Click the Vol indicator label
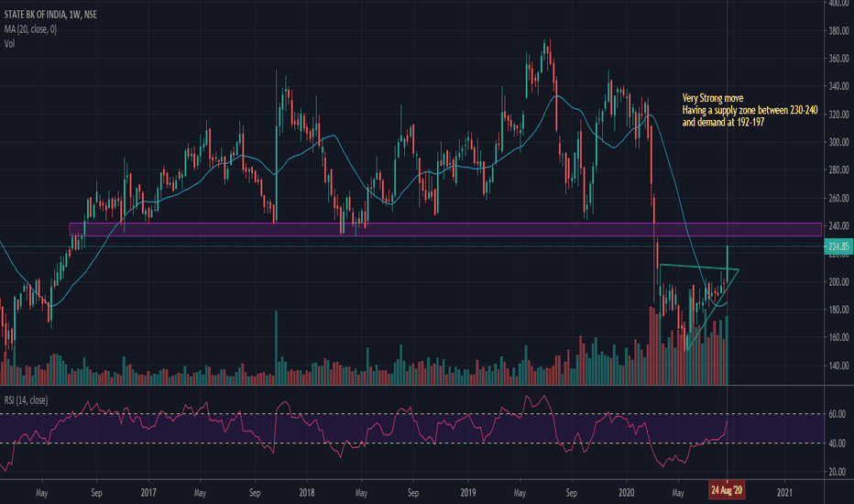This screenshot has width=854, height=504. pyautogui.click(x=9, y=44)
